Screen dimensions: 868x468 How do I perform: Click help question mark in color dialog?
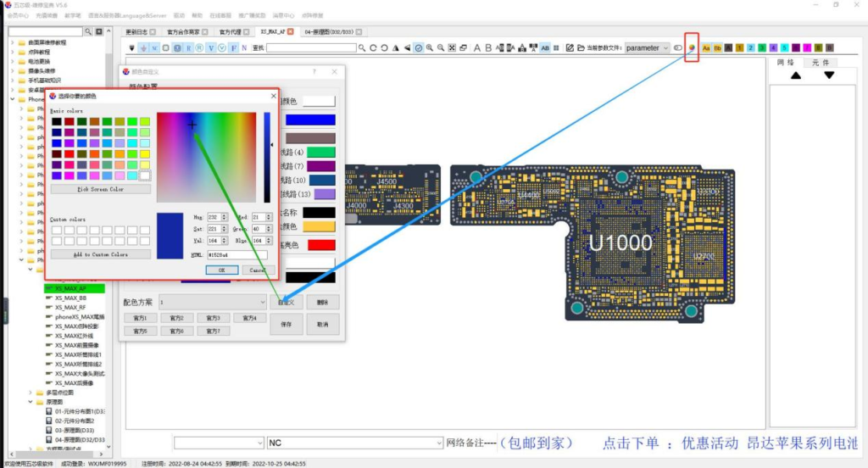(x=314, y=71)
